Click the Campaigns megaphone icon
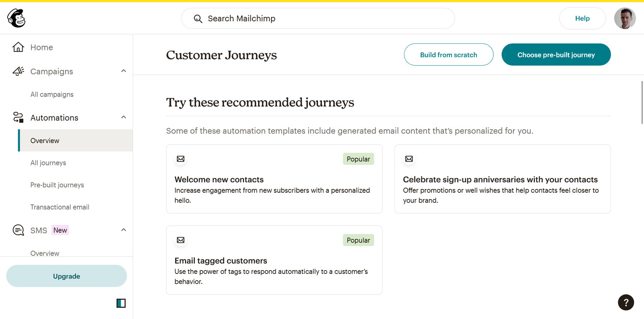Image resolution: width=644 pixels, height=319 pixels. 18,71
